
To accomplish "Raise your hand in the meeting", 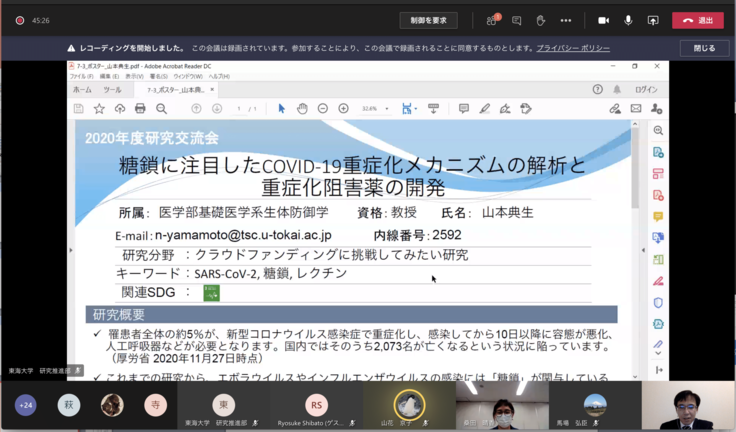I will click(x=541, y=20).
